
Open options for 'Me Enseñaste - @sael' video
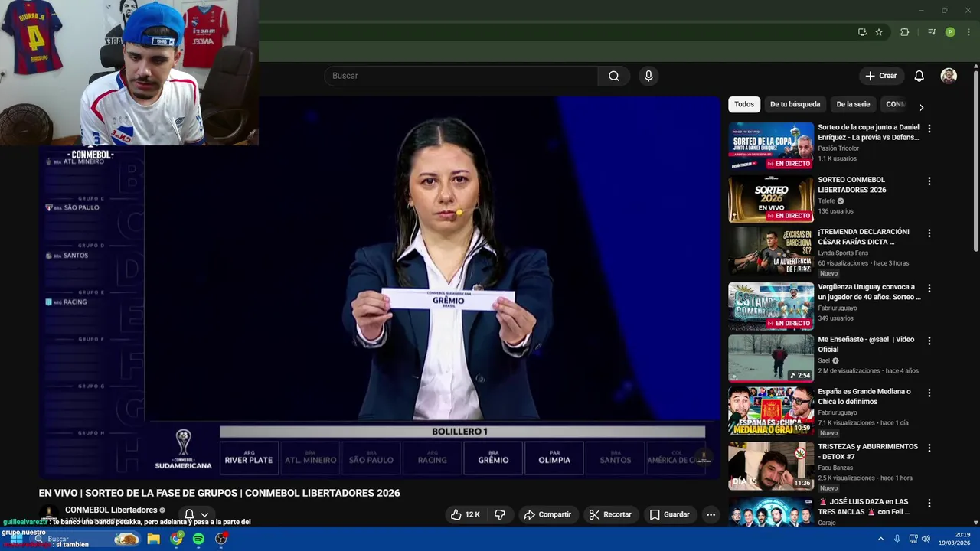[929, 341]
